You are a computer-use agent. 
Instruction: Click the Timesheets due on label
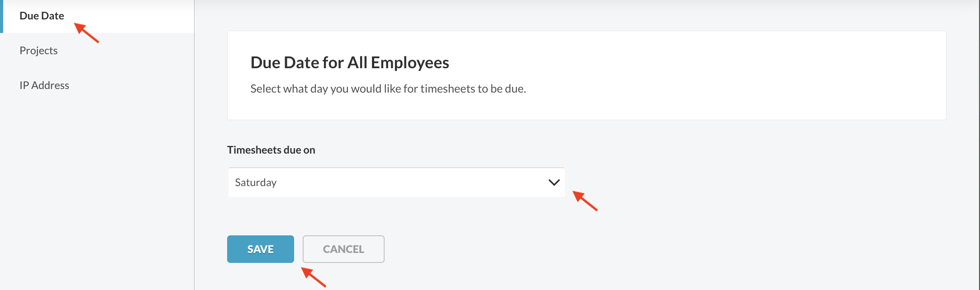coord(271,150)
